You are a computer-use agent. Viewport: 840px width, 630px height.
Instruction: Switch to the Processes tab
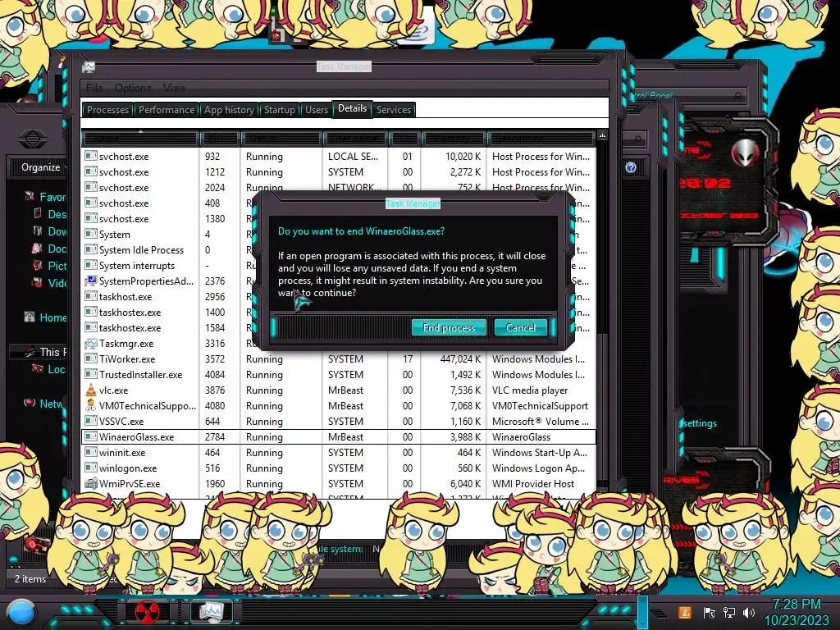(107, 110)
